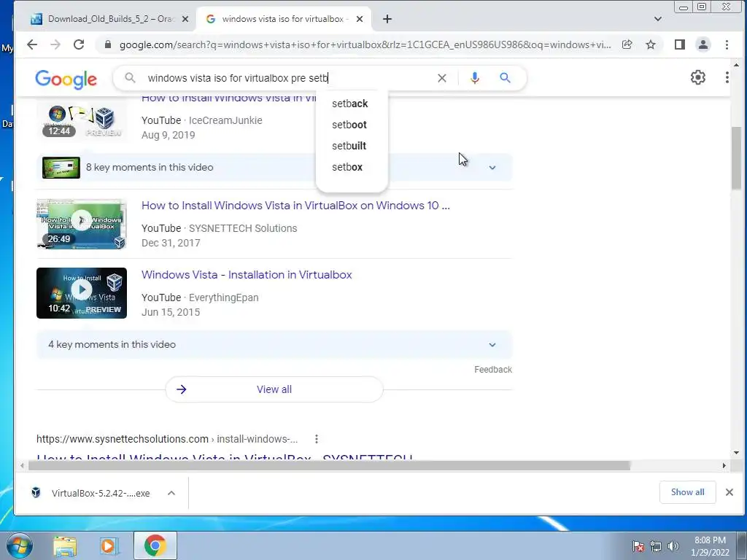Choose the 'setboot' suggestion

[349, 125]
